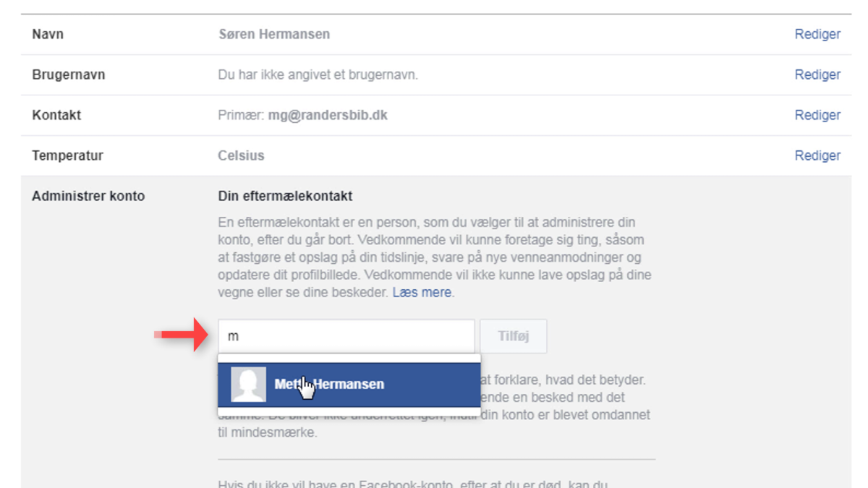Image resolution: width=868 pixels, height=488 pixels.
Task: Click the Celsius temperature value
Action: [x=241, y=155]
